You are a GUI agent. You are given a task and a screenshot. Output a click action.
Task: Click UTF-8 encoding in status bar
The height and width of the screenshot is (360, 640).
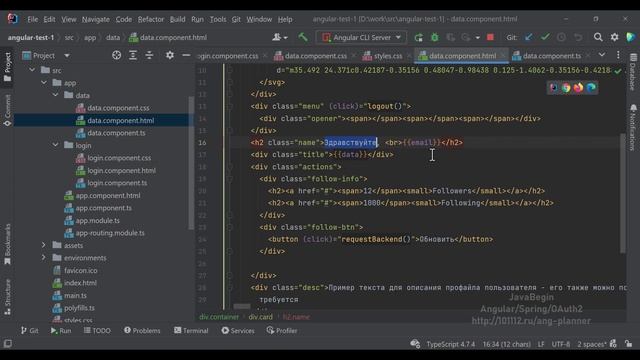(x=561, y=344)
